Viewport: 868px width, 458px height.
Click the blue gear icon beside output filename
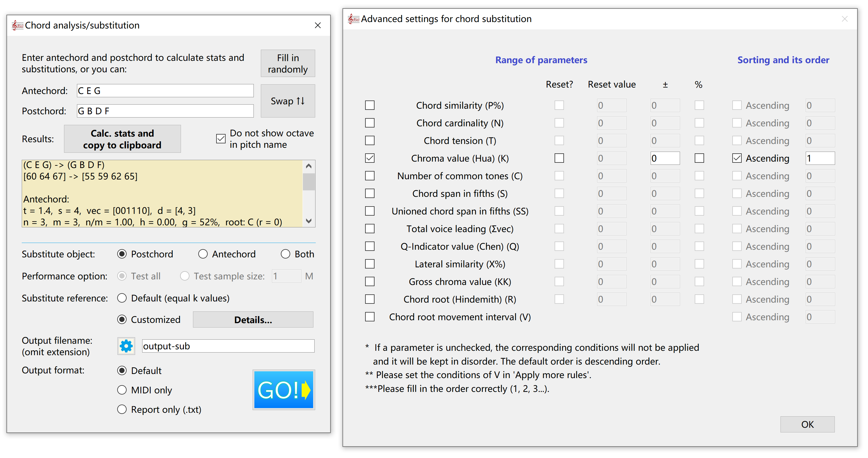click(x=126, y=346)
